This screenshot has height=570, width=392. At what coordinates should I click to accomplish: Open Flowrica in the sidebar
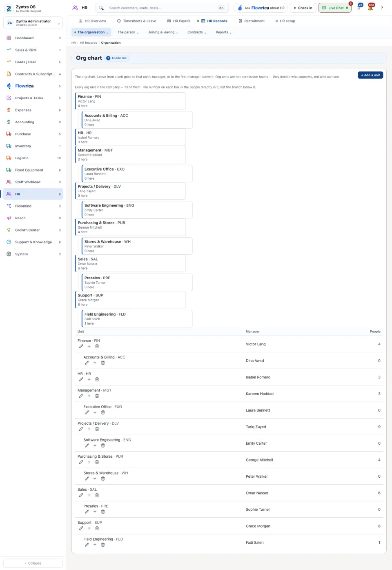[x=33, y=86]
